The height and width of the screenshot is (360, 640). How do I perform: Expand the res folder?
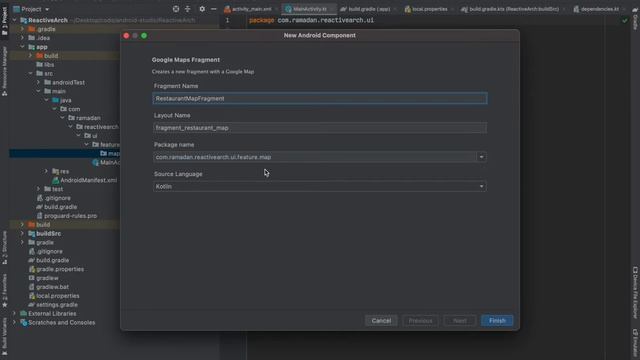click(x=46, y=171)
